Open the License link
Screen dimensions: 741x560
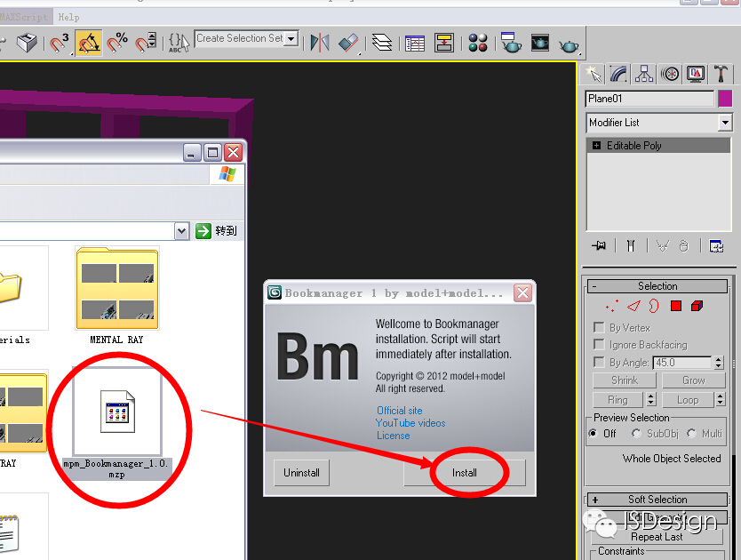[x=394, y=436]
